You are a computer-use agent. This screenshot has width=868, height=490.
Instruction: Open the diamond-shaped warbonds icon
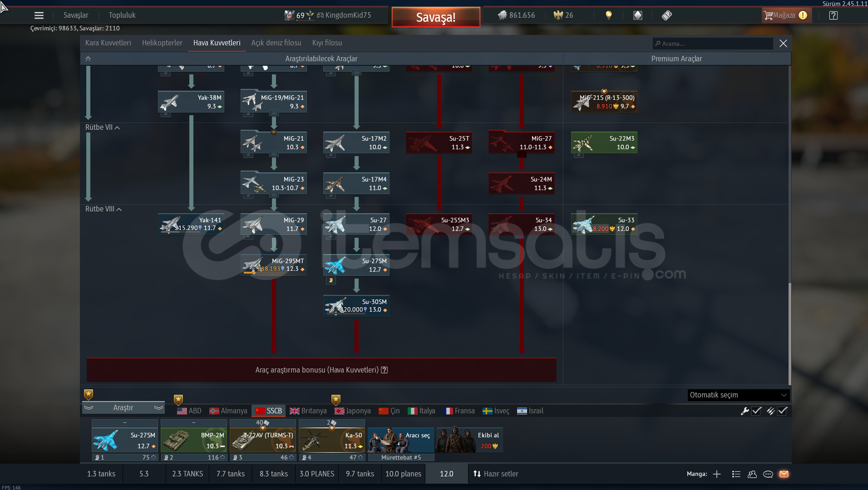click(638, 15)
